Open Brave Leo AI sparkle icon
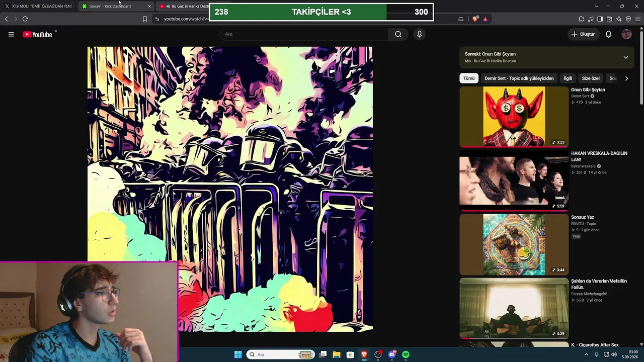 619,19
